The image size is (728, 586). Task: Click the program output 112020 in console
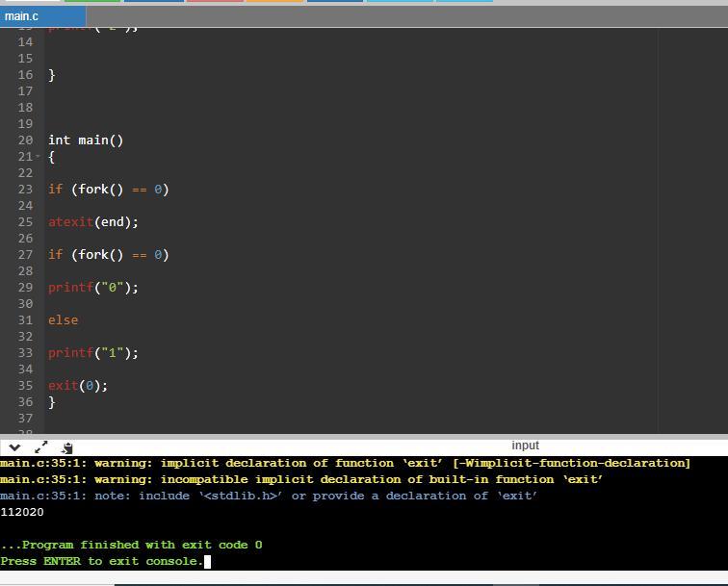coord(22,513)
